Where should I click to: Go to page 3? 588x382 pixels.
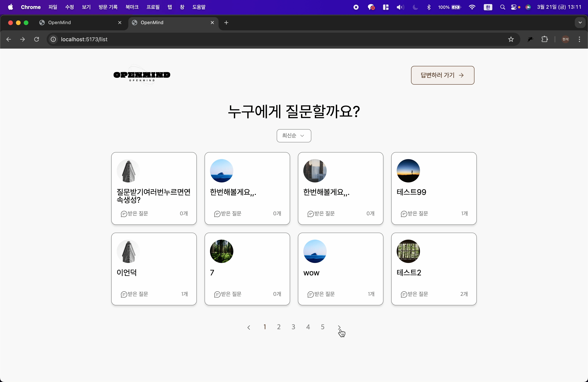tap(293, 327)
